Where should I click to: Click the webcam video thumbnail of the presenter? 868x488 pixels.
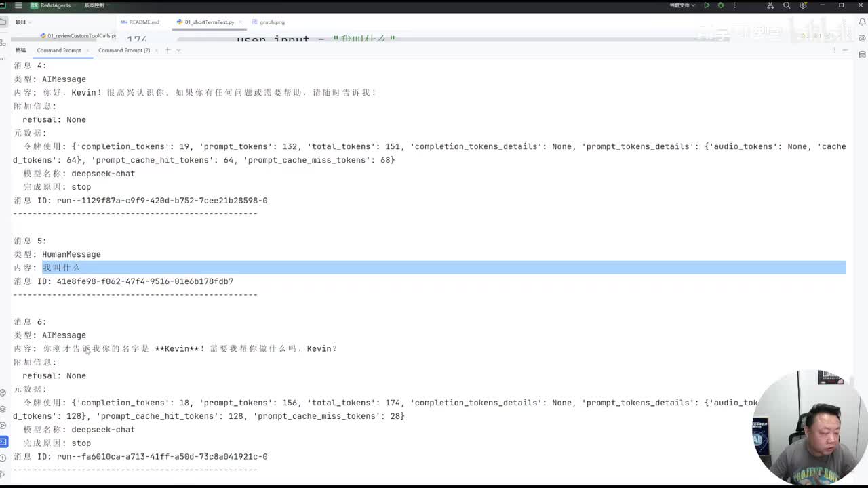click(x=810, y=428)
